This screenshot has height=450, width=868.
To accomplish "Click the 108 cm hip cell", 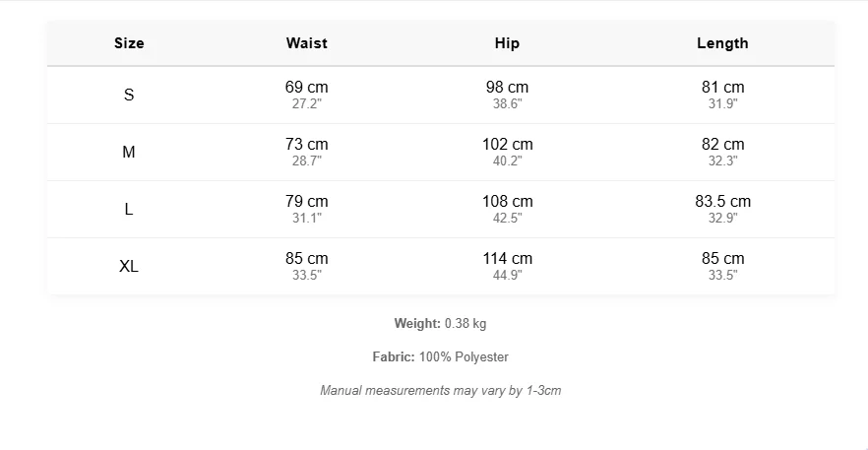I will [507, 202].
